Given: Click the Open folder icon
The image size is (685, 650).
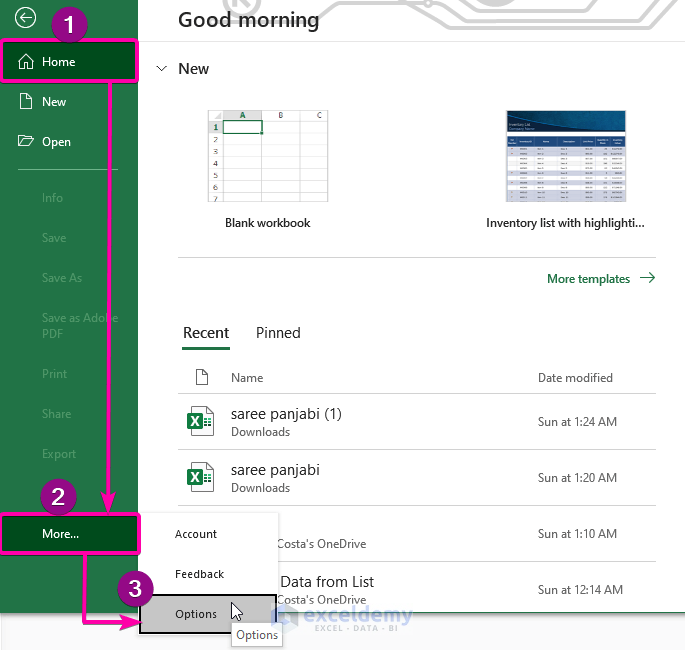Looking at the screenshot, I should [x=26, y=141].
